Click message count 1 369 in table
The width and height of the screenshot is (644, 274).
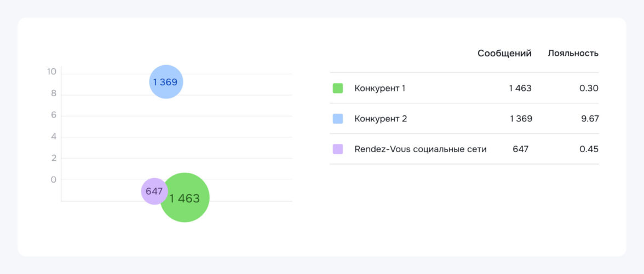click(520, 119)
